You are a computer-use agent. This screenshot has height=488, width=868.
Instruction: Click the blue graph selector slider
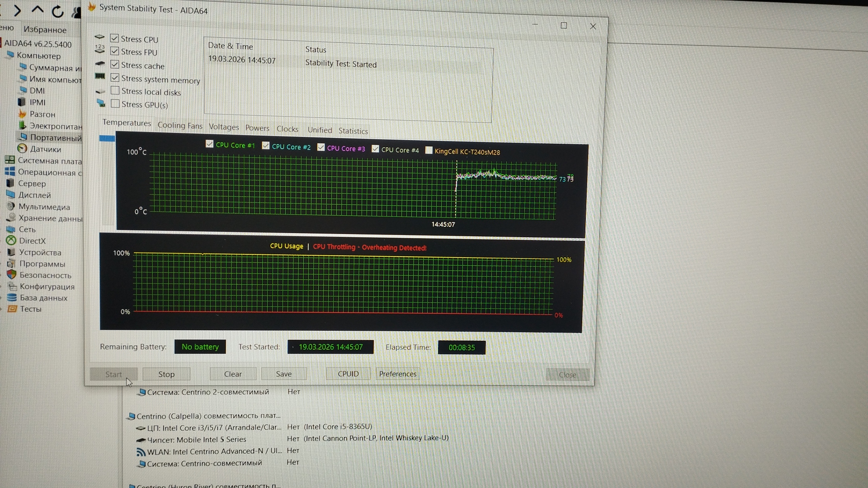(x=107, y=139)
